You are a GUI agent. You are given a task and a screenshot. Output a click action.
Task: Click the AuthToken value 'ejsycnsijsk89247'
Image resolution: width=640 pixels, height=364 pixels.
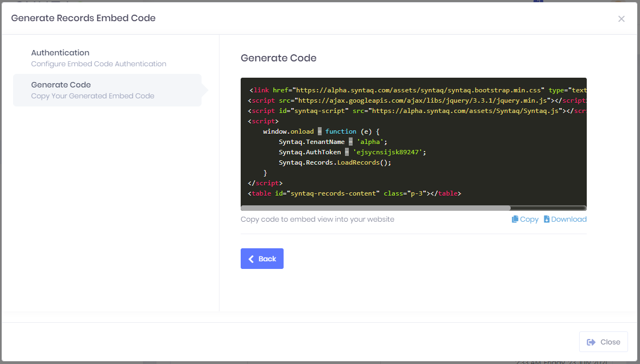click(x=387, y=152)
